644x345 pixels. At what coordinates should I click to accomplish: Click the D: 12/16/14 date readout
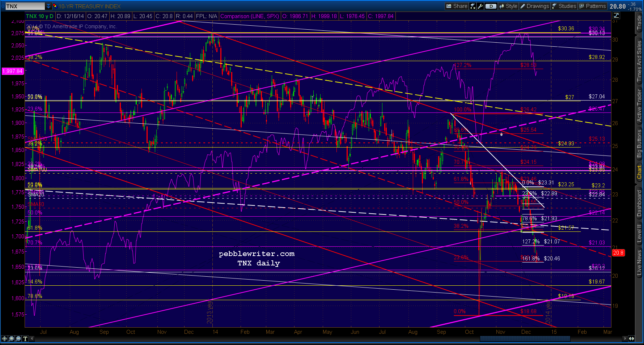(71, 16)
